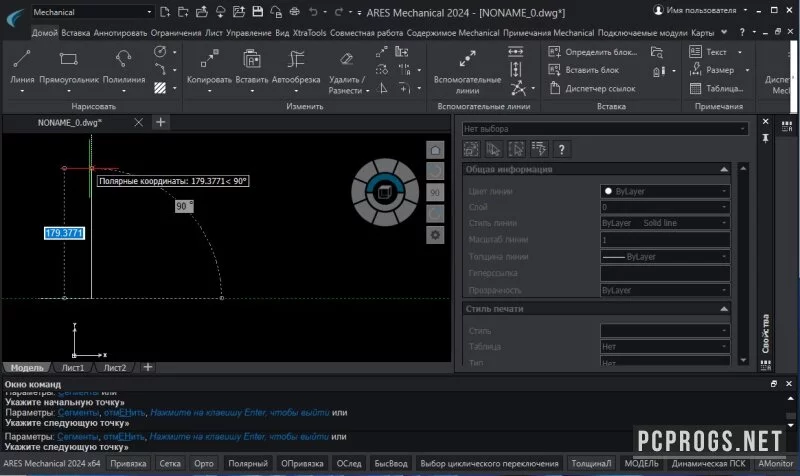Toggle Привязка snap in status bar
The height and width of the screenshot is (476, 800).
tap(128, 463)
